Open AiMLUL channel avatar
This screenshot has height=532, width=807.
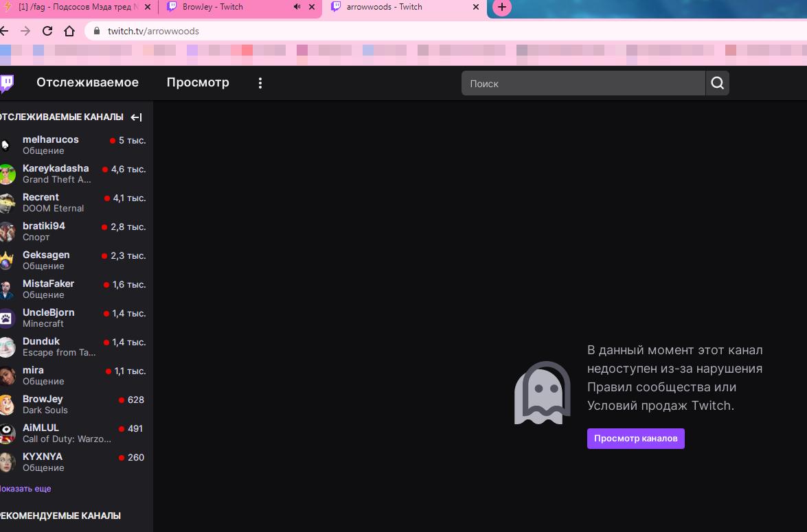[x=6, y=433]
